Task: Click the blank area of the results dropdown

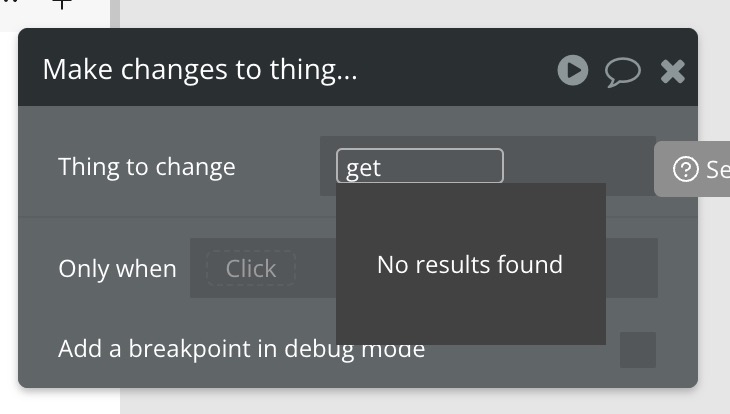Action: (471, 312)
